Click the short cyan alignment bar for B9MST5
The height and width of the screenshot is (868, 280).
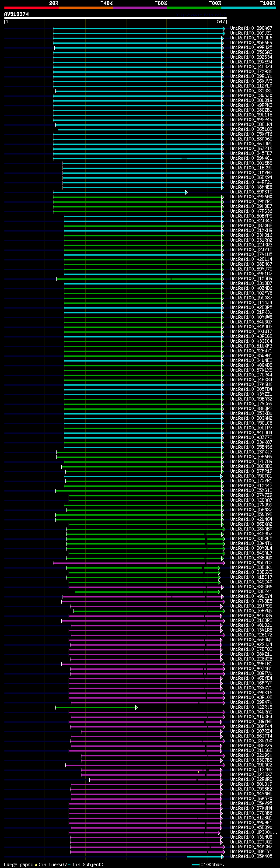click(x=120, y=192)
